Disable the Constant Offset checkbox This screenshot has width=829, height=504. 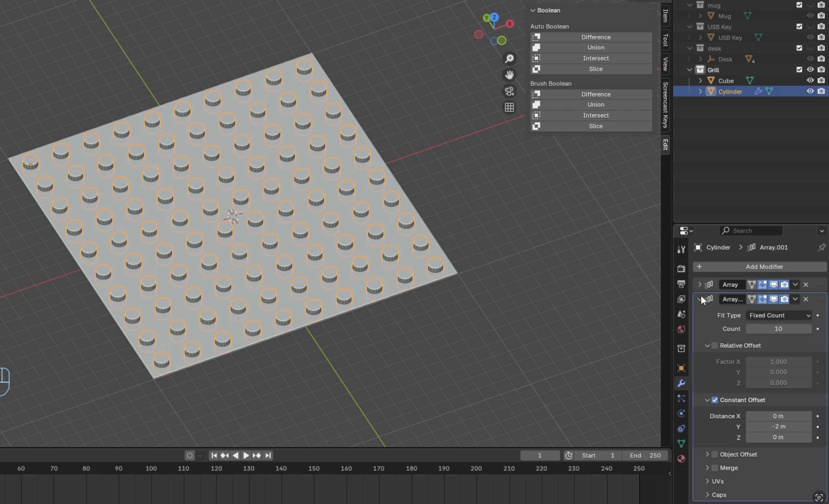pyautogui.click(x=715, y=400)
